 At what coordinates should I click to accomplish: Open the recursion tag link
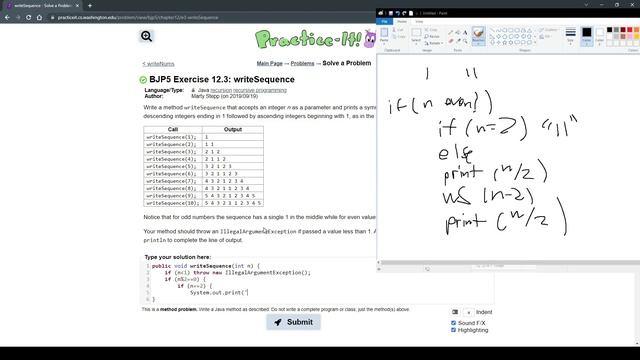221,90
